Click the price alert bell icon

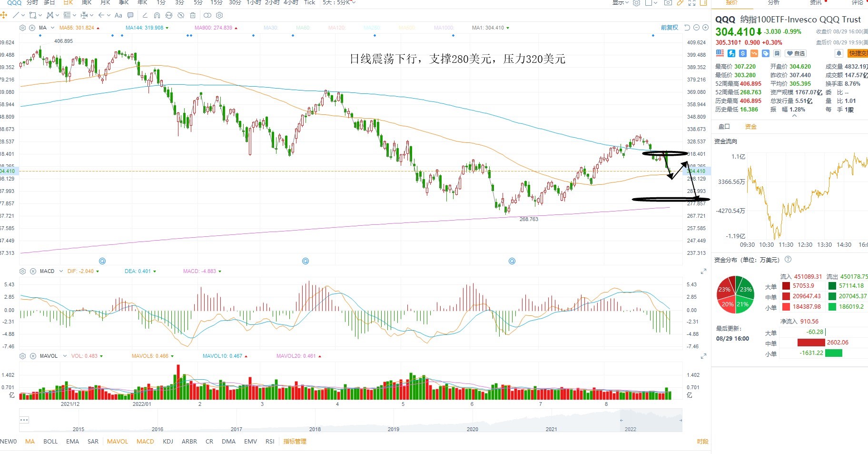pyautogui.click(x=839, y=53)
